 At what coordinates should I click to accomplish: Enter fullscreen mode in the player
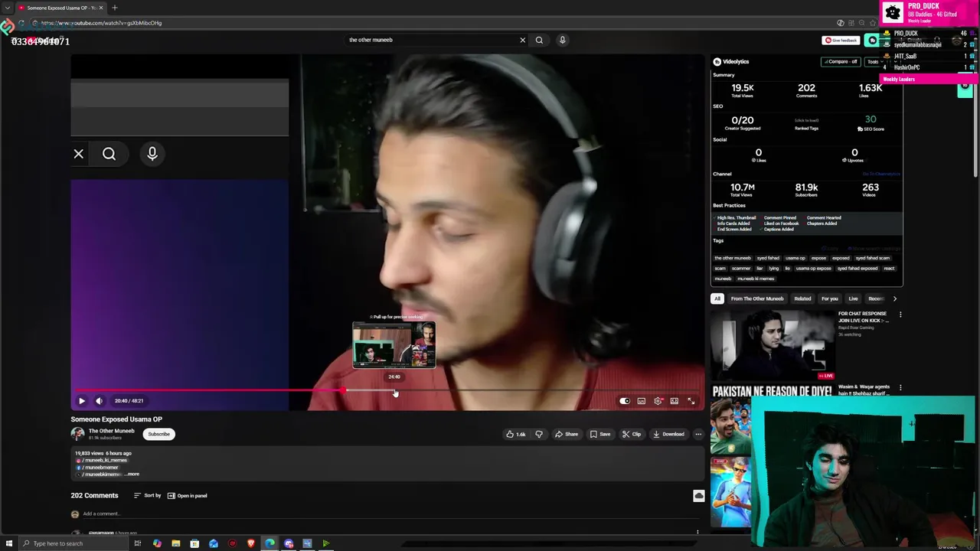[691, 401]
